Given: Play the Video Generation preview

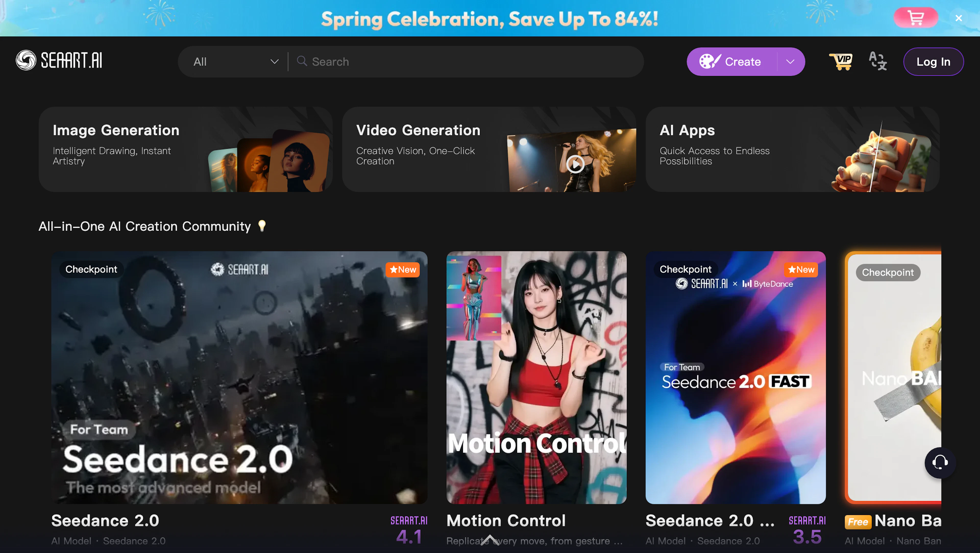Looking at the screenshot, I should pyautogui.click(x=575, y=164).
